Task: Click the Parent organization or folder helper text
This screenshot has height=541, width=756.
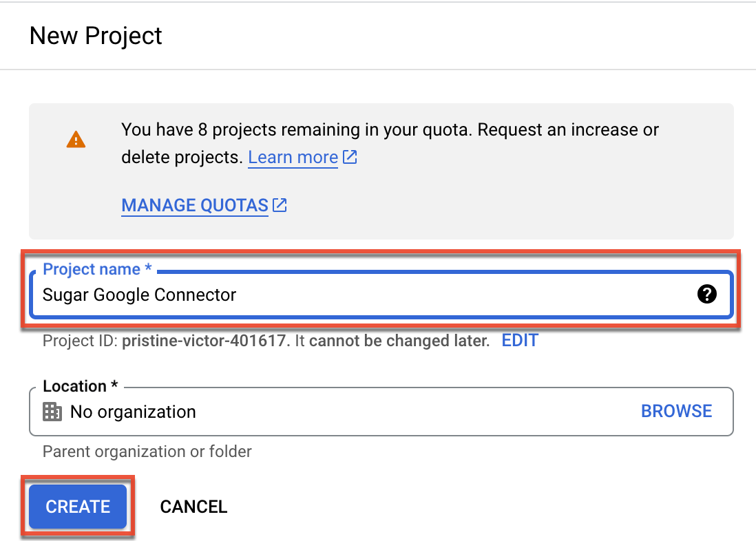Action: (x=147, y=451)
